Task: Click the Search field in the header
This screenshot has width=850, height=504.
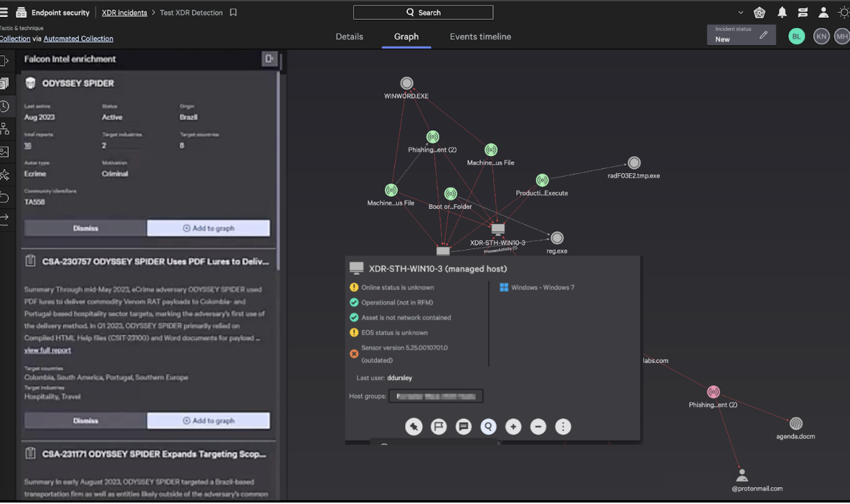Action: [423, 12]
